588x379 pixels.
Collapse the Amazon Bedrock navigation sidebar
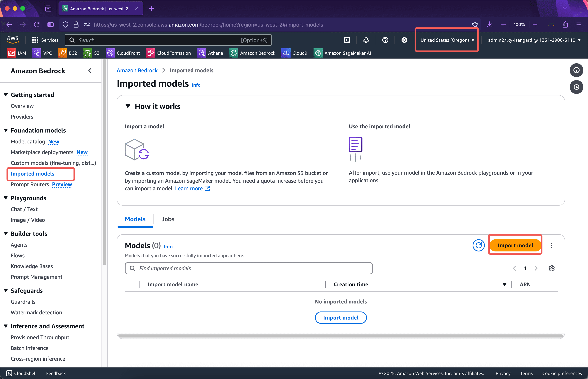[90, 70]
